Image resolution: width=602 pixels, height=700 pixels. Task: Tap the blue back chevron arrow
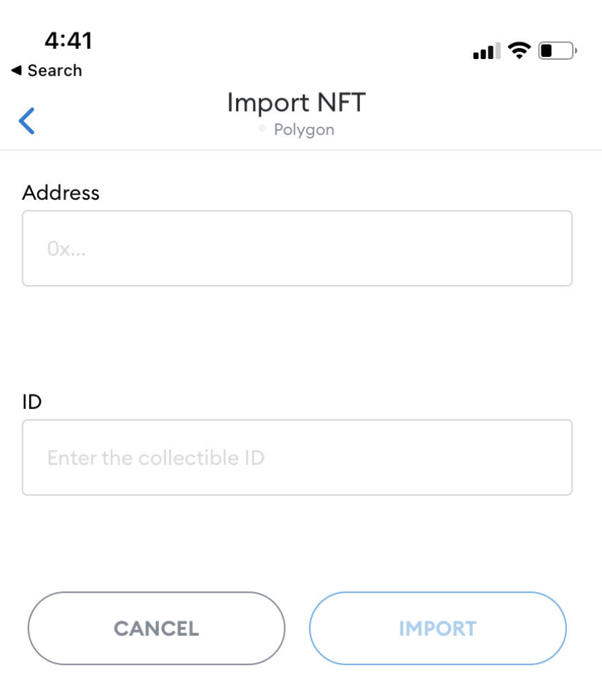click(26, 121)
